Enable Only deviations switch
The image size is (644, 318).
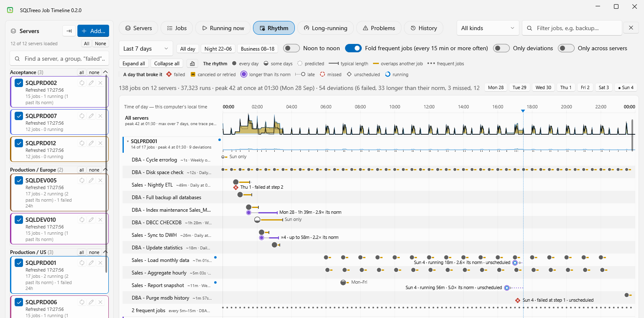click(x=501, y=48)
